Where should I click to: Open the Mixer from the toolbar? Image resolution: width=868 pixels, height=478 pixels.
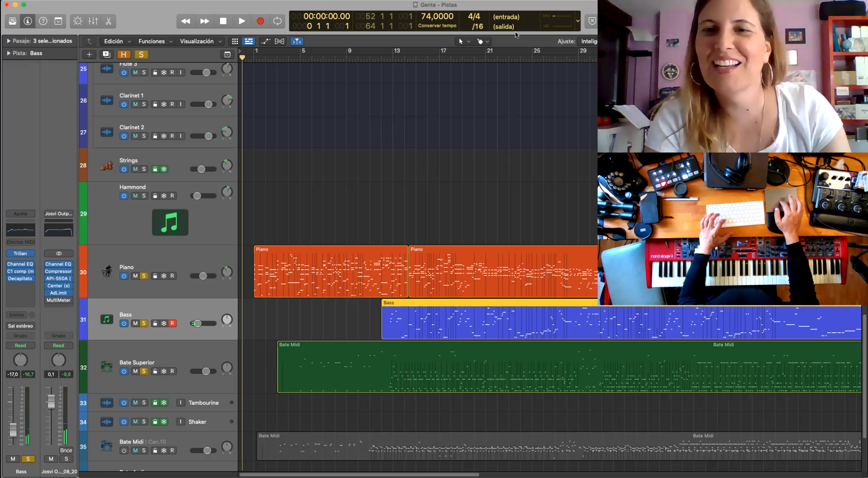(93, 21)
